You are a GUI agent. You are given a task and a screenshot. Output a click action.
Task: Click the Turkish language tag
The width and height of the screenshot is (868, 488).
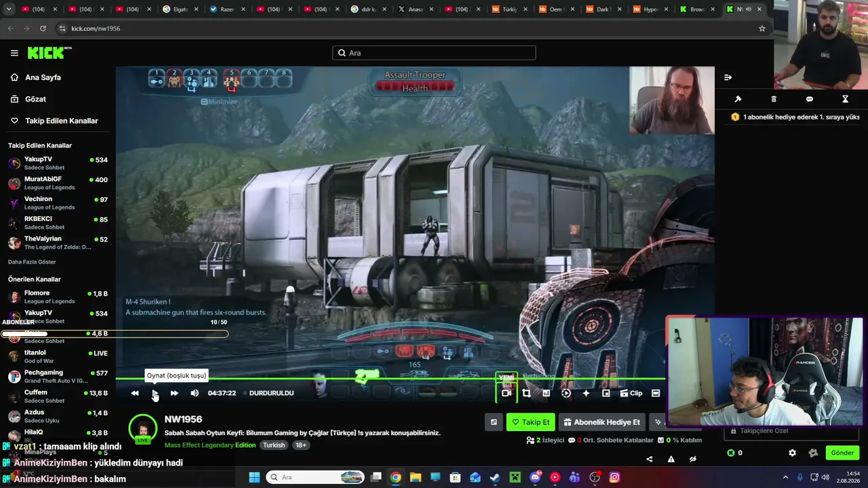(x=274, y=445)
